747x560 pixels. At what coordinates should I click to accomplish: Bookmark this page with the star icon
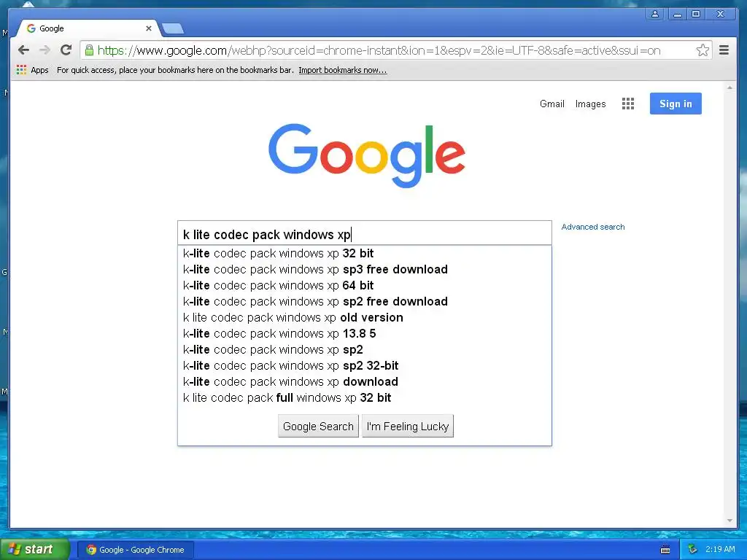click(703, 50)
